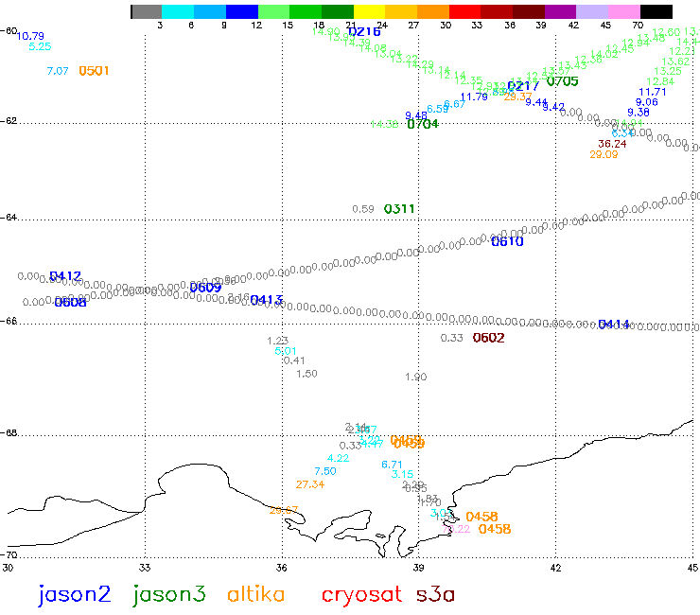Select the 0.59 value beside 0311
700x615 pixels.
click(363, 209)
